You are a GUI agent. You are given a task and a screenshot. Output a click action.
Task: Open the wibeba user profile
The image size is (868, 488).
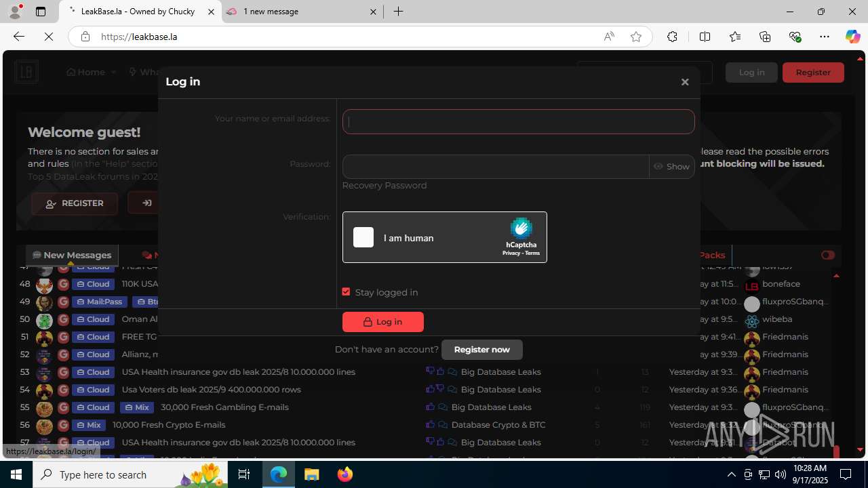[x=777, y=319]
